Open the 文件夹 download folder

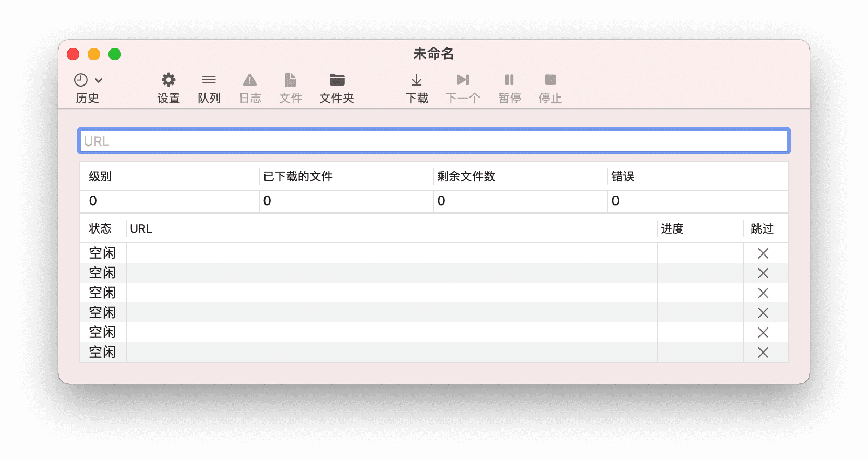[336, 80]
